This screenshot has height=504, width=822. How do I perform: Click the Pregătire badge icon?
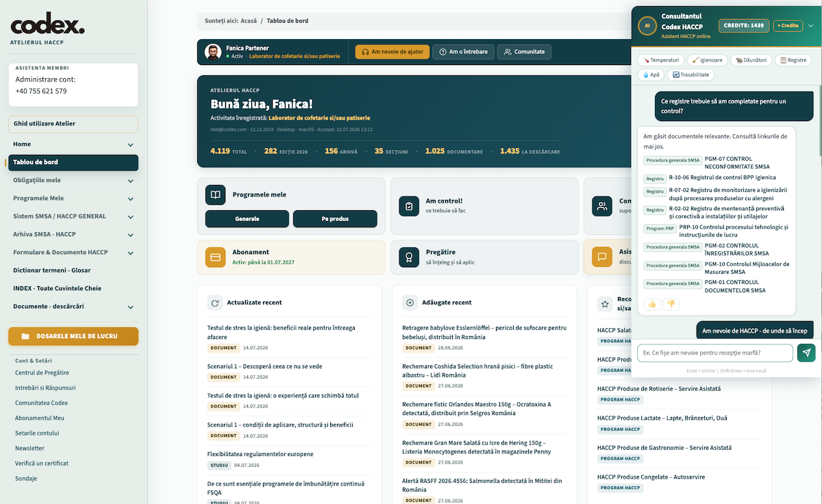409,257
